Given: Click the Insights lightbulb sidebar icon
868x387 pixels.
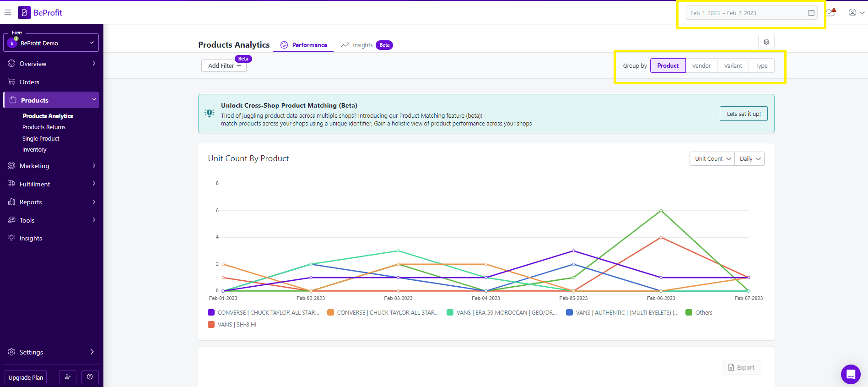Looking at the screenshot, I should click(11, 238).
